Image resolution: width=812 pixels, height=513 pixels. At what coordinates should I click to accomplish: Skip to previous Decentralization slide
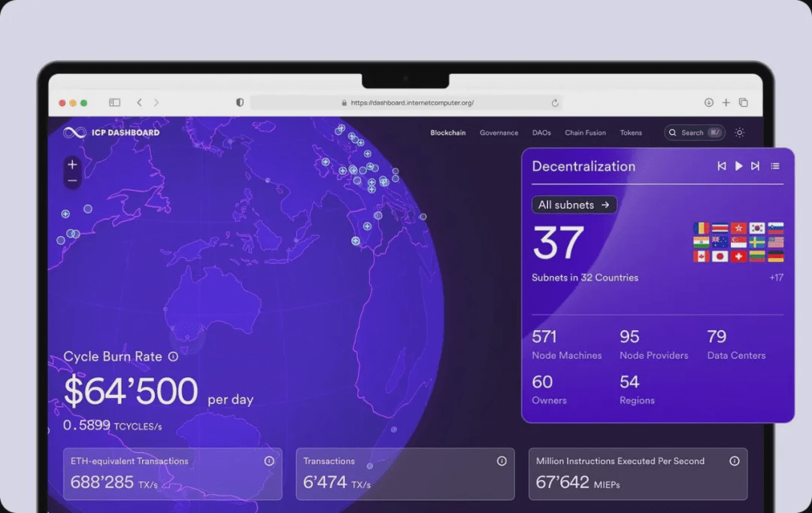pos(722,166)
